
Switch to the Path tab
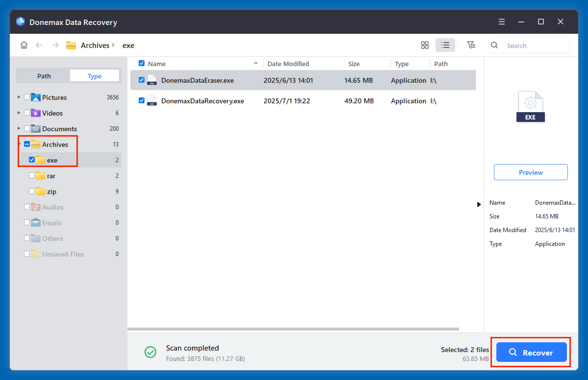[x=43, y=75]
